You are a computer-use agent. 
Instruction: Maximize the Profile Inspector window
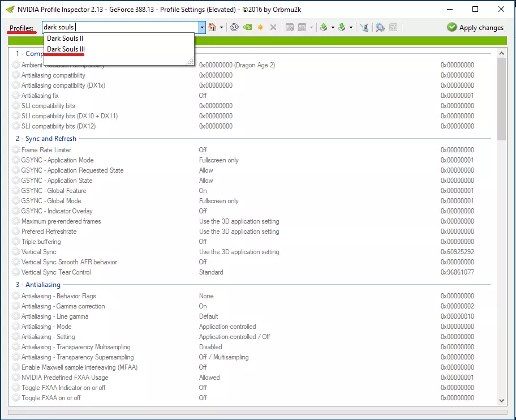click(x=475, y=9)
